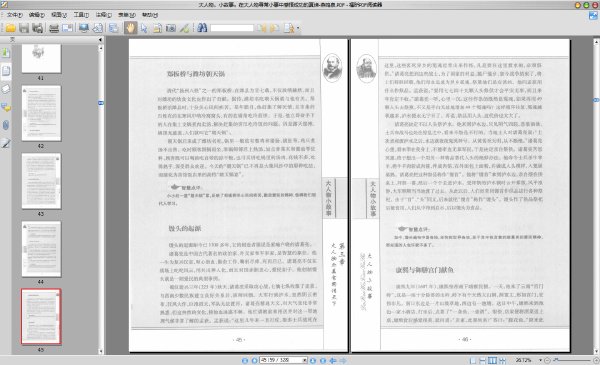Viewport: 600px width, 365px height.
Task: Select the Hand tool
Action: click(x=130, y=28)
